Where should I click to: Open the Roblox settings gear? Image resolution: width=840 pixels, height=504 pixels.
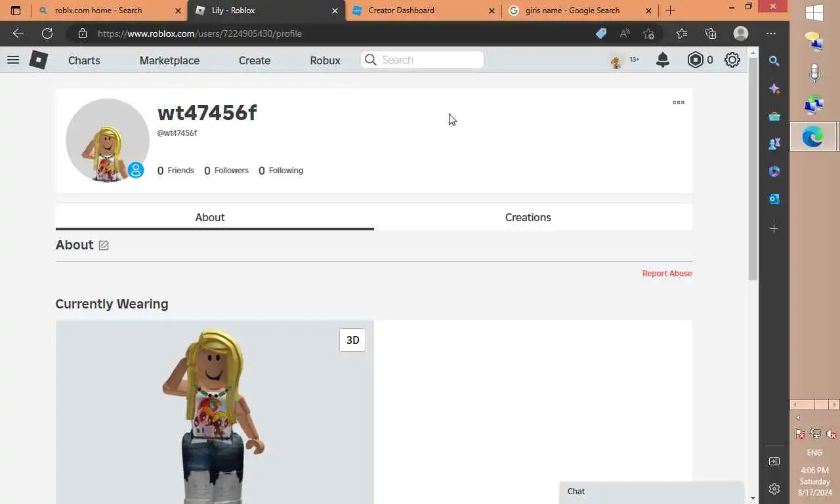click(x=732, y=60)
